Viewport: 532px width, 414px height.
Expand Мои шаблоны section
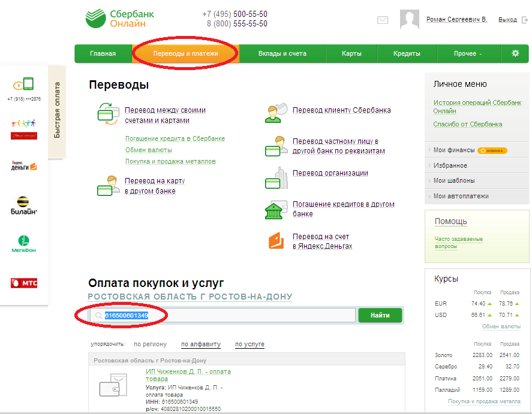(x=454, y=180)
